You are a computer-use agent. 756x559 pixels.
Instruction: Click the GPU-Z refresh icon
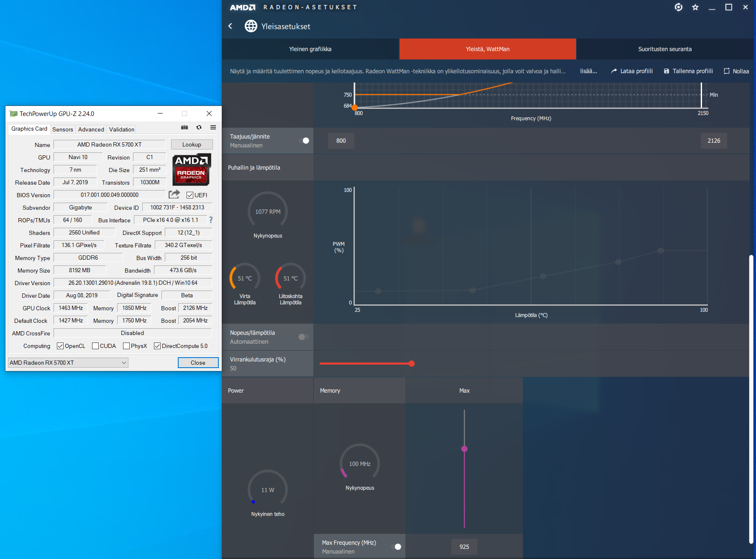coord(199,127)
